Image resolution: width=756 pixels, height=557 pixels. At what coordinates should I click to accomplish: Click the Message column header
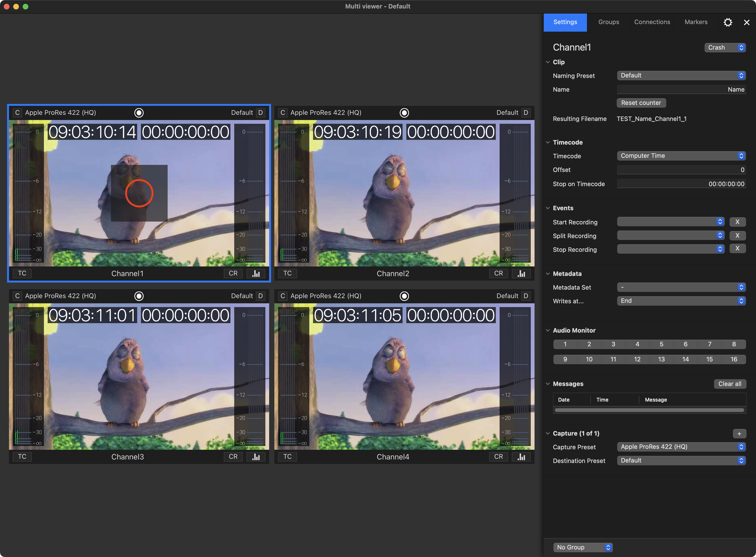click(656, 400)
